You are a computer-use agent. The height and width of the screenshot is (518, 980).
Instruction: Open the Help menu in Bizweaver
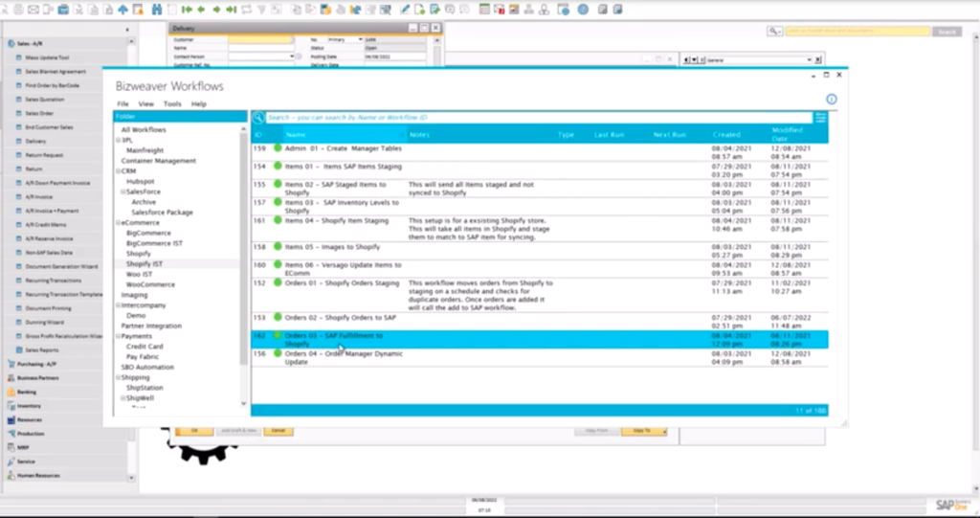pos(199,103)
